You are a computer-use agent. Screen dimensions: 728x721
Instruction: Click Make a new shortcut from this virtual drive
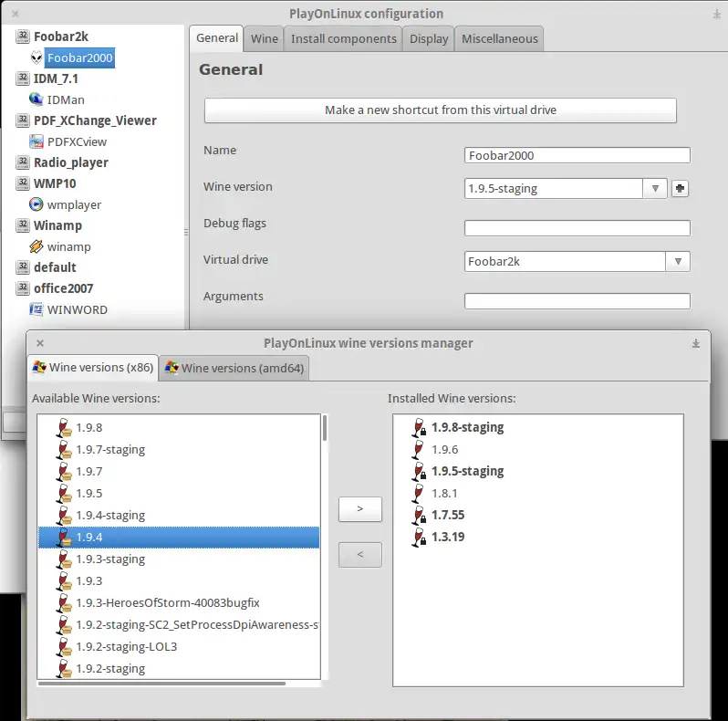coord(440,110)
